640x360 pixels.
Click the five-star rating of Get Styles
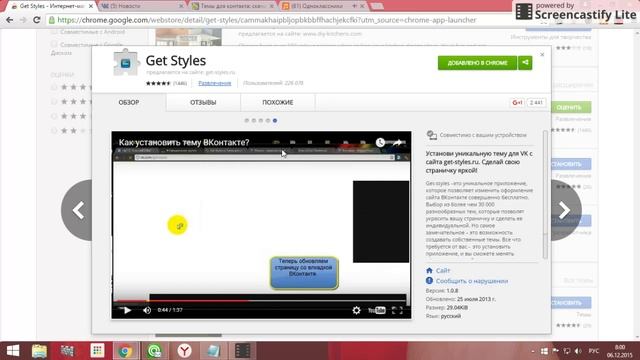tap(158, 83)
